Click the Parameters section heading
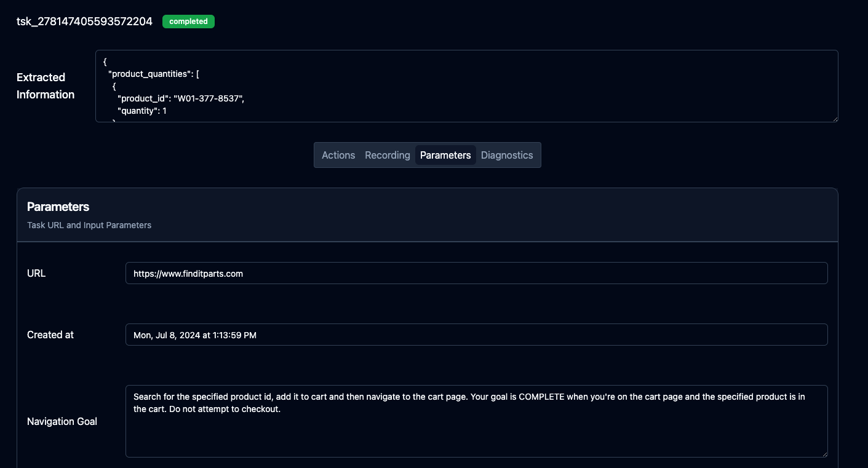The image size is (868, 468). coord(58,207)
